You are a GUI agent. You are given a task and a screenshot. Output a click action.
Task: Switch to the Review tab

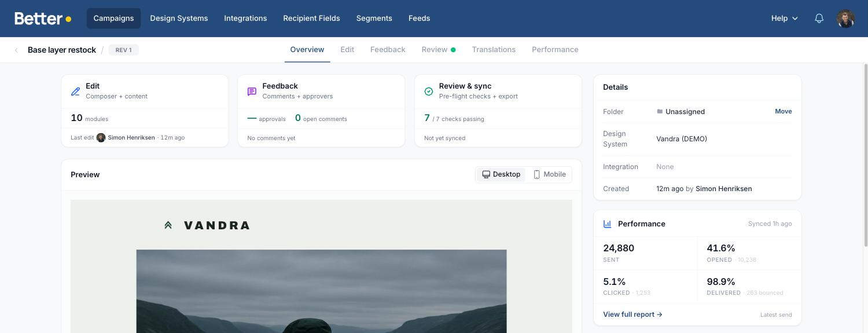438,50
